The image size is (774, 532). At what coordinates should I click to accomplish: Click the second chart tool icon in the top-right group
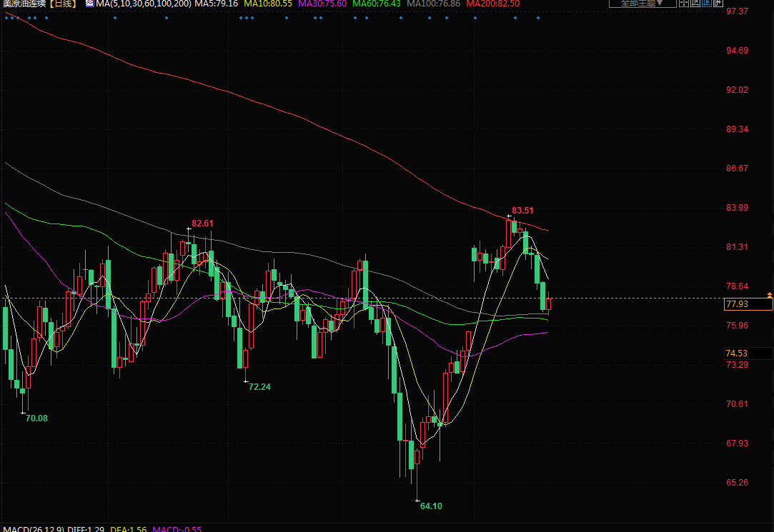coord(695,3)
